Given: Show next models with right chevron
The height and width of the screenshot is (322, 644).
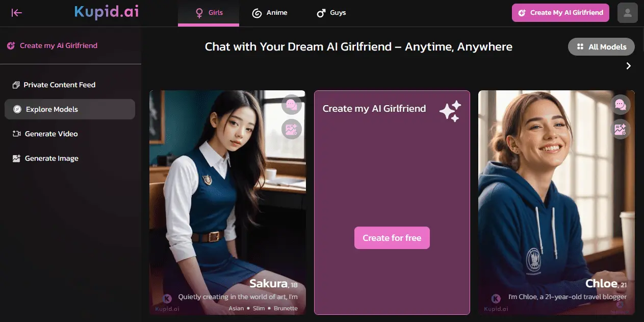Looking at the screenshot, I should (x=629, y=66).
